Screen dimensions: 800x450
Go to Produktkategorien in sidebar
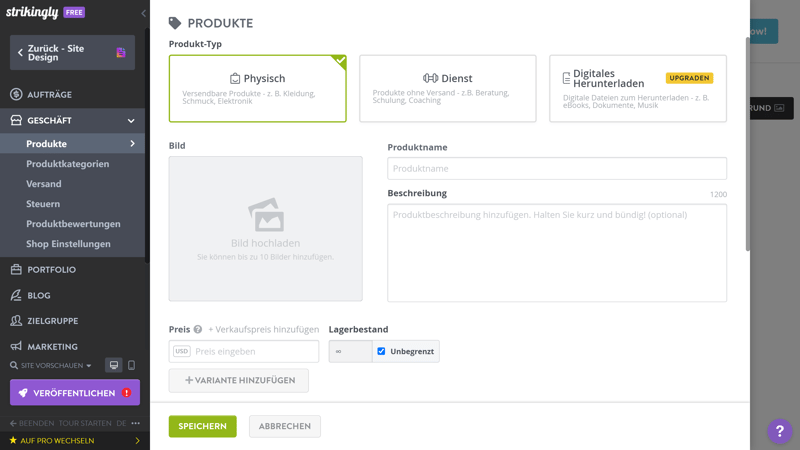[x=68, y=164]
